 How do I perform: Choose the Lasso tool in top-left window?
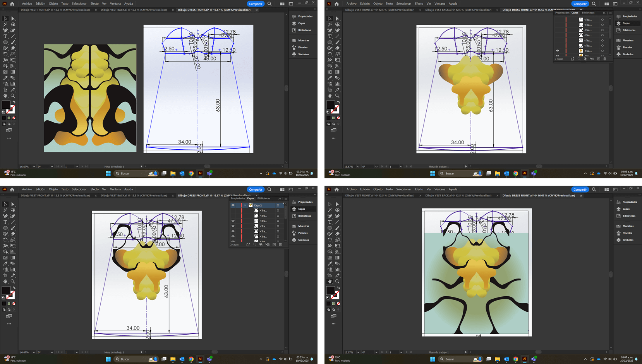pyautogui.click(x=13, y=24)
